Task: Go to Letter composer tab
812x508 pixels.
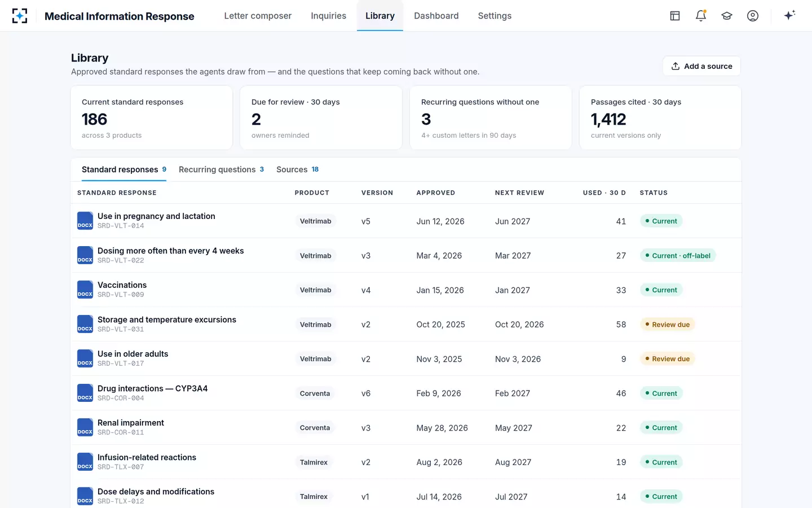Action: 258,16
